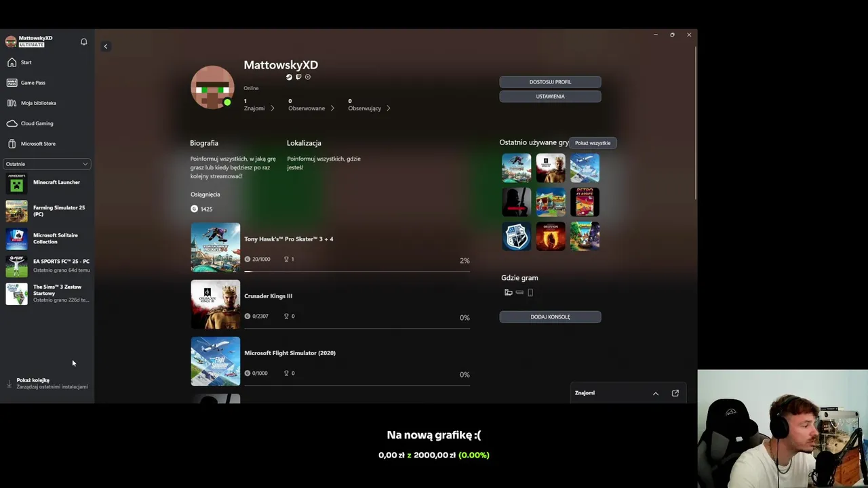Open the Crash Bandicoot tile

585,236
